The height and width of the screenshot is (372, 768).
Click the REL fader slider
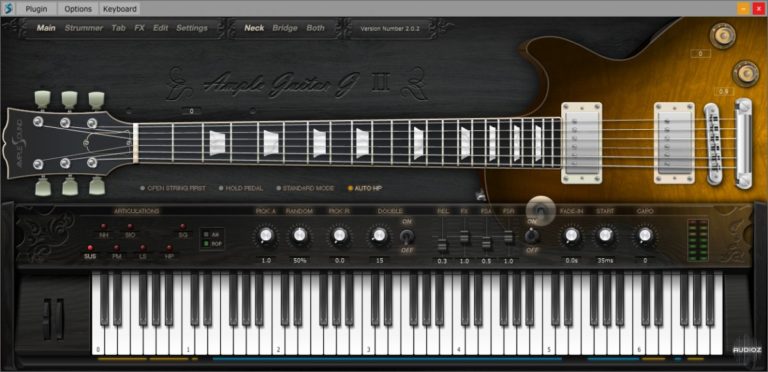click(x=442, y=243)
